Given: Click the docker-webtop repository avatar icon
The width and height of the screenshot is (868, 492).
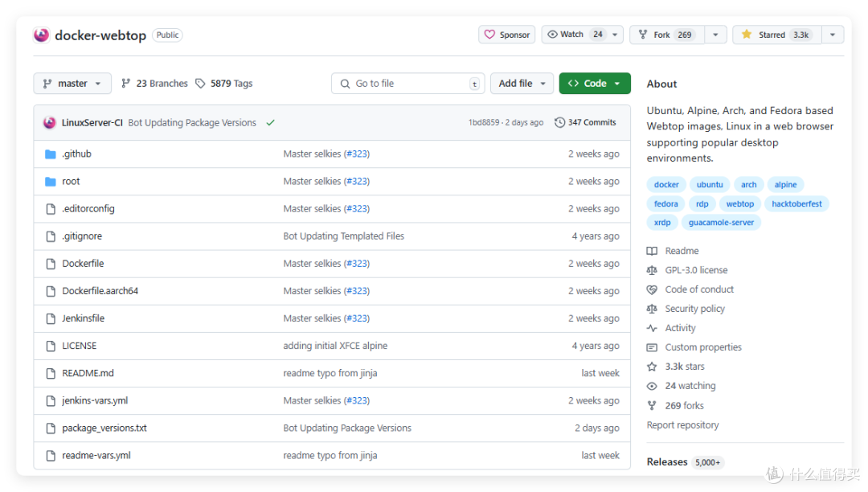Looking at the screenshot, I should coord(42,35).
